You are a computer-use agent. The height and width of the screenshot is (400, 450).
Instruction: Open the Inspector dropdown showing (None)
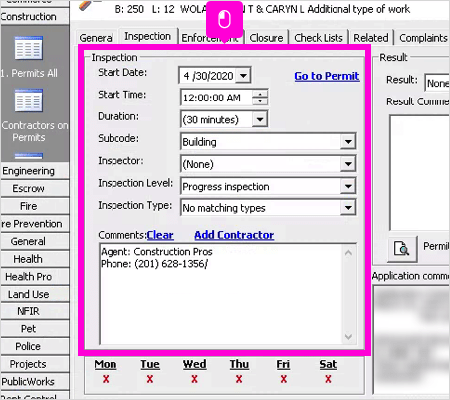click(x=348, y=164)
